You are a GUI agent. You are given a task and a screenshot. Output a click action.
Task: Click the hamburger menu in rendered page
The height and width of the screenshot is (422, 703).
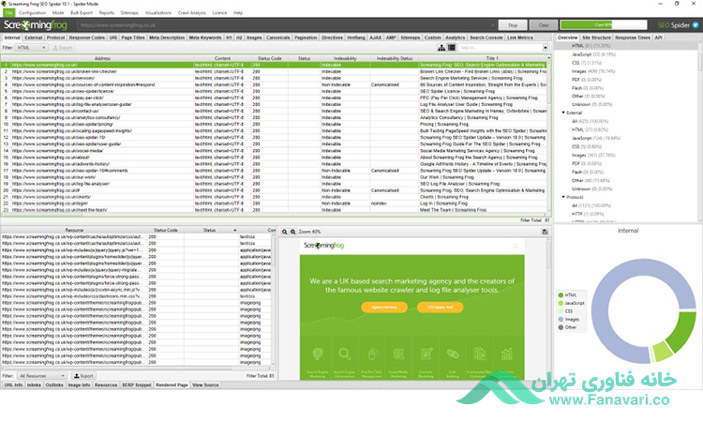point(516,246)
